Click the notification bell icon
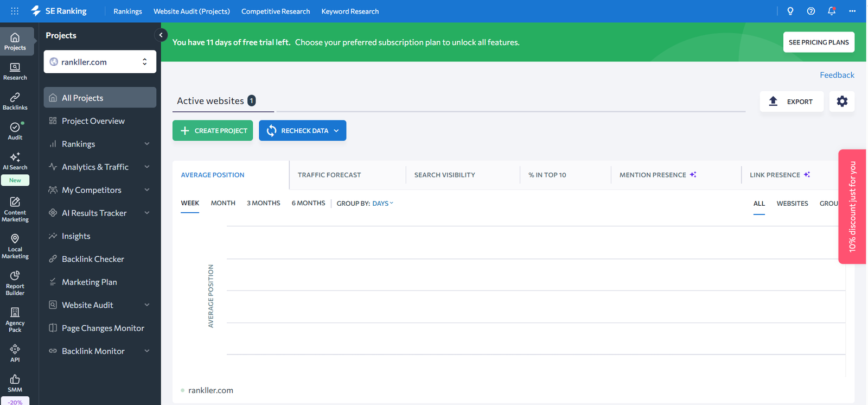 [x=832, y=11]
